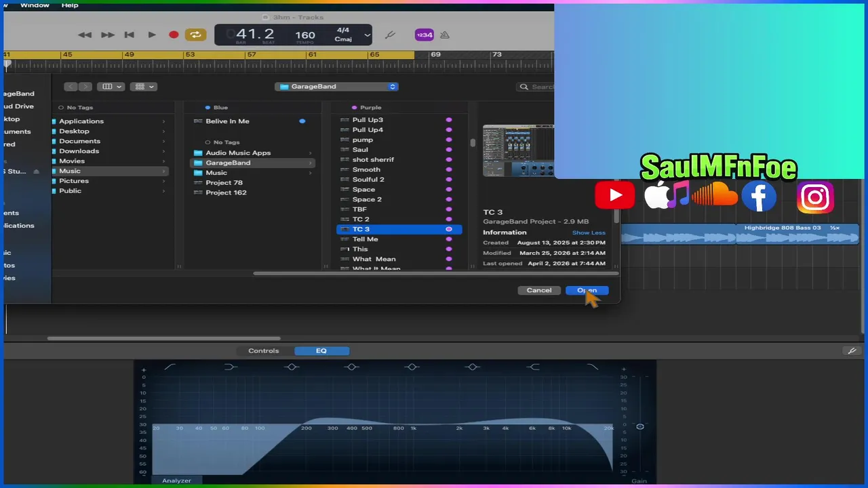Toggle the tuner fork icon

(x=390, y=35)
